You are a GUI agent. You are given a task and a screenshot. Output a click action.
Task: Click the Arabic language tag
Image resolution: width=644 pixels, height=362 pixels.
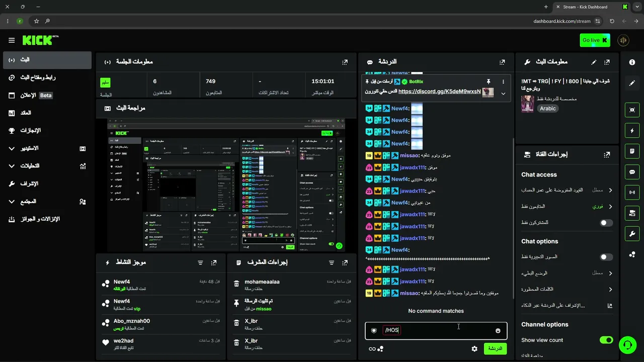tap(548, 108)
